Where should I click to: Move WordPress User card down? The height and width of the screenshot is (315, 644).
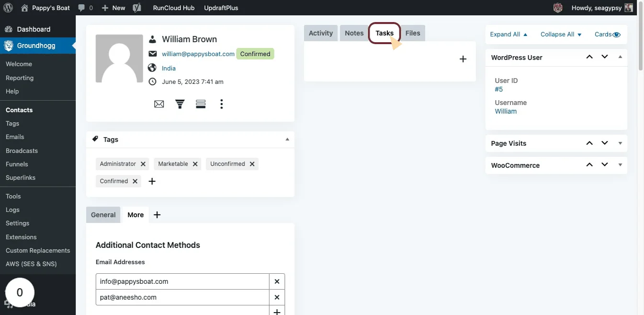[x=605, y=57]
